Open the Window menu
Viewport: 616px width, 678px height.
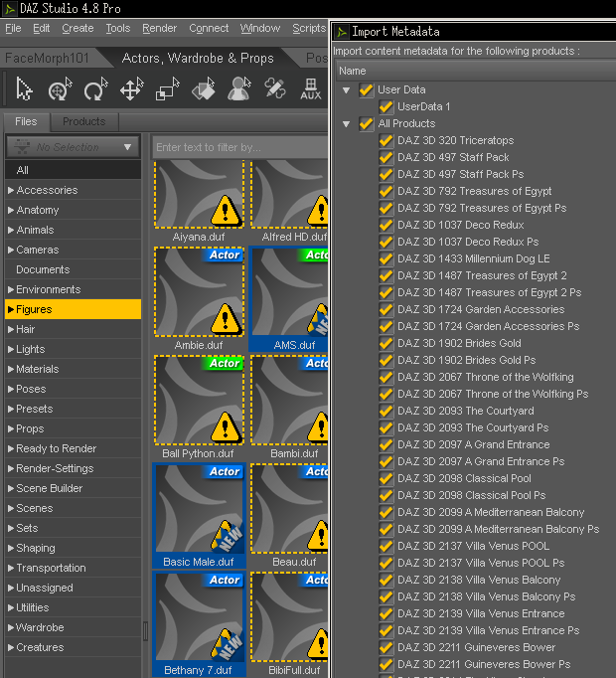point(260,28)
